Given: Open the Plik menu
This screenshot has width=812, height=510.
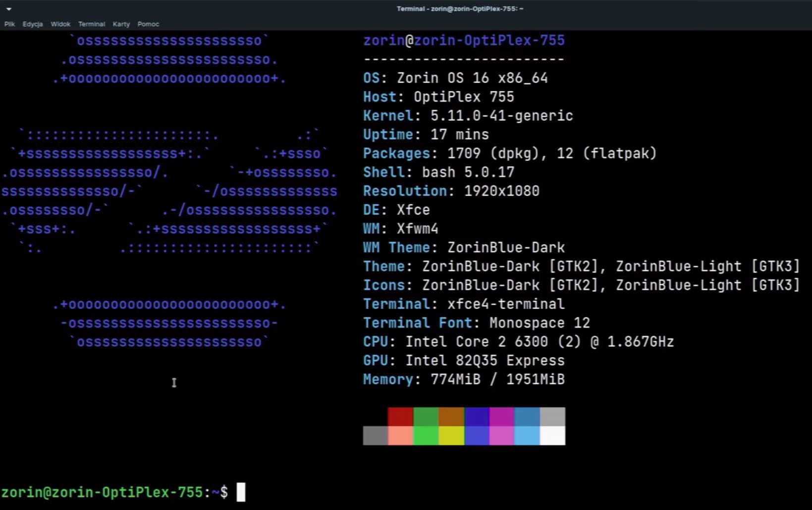Looking at the screenshot, I should point(9,24).
